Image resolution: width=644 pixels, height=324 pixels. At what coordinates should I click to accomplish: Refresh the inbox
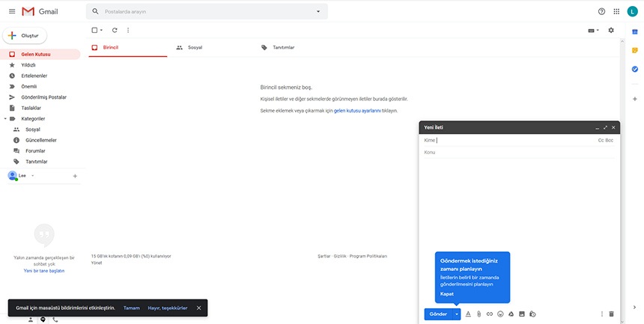click(115, 30)
